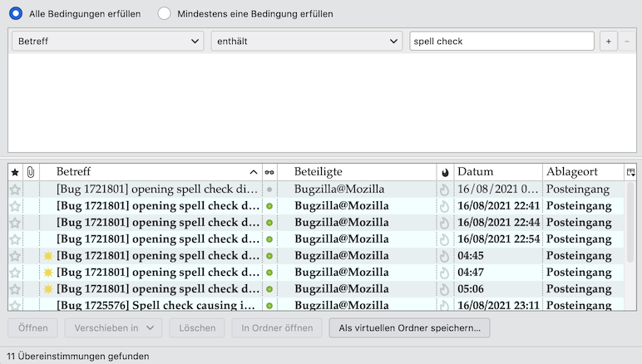
Task: Toggle read status of the 05:06 message
Action: tap(269, 289)
